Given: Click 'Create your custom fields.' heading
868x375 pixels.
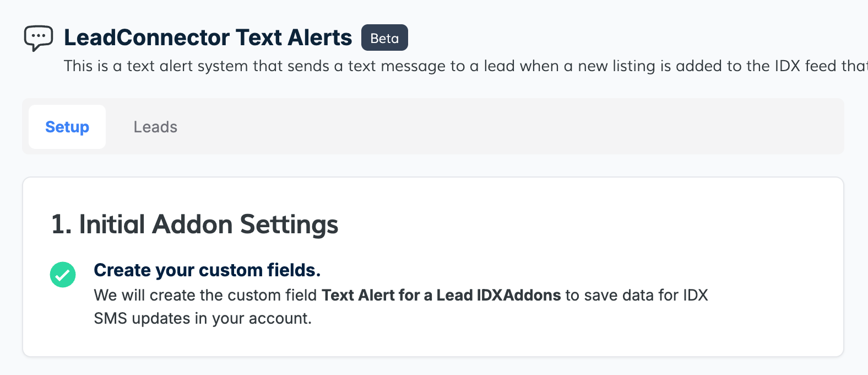Looking at the screenshot, I should click(207, 270).
